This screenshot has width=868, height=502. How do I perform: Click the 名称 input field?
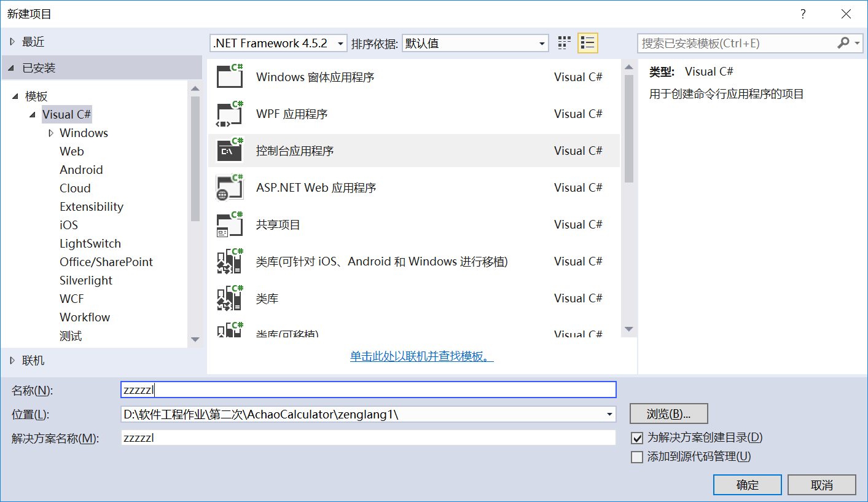click(369, 390)
